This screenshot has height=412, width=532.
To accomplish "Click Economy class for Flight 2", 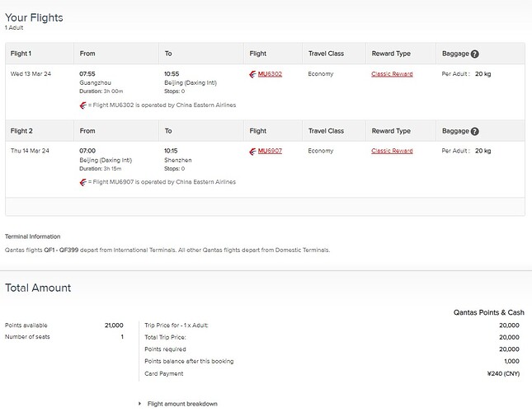I will coord(321,151).
